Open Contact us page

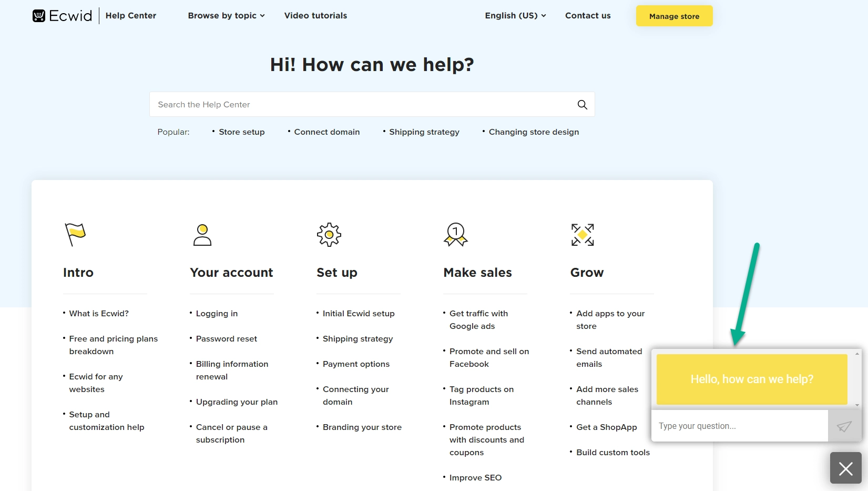[588, 16]
